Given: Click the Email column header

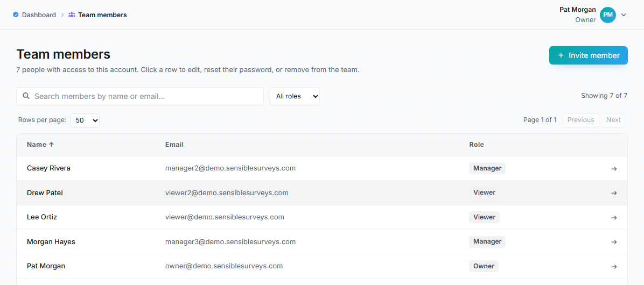Looking at the screenshot, I should point(174,144).
